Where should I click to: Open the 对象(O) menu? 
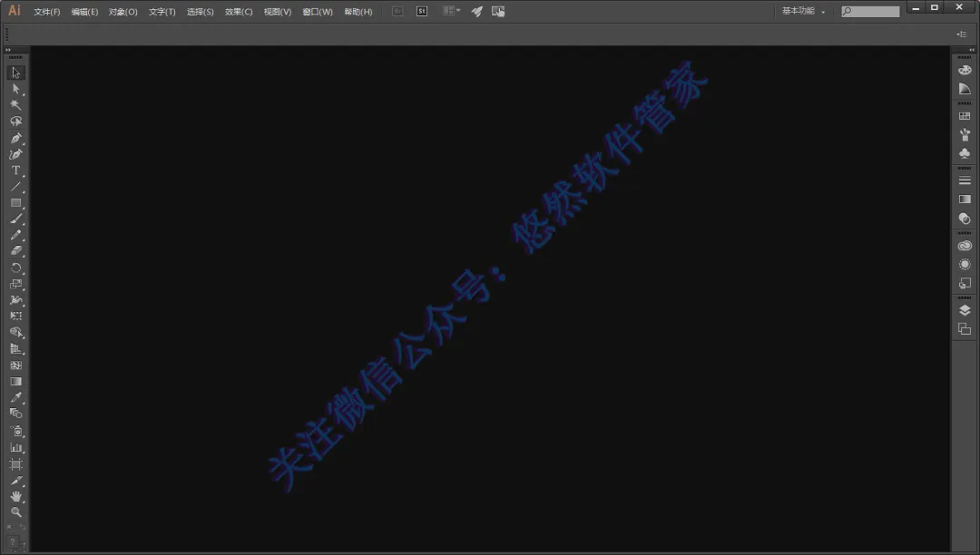123,12
